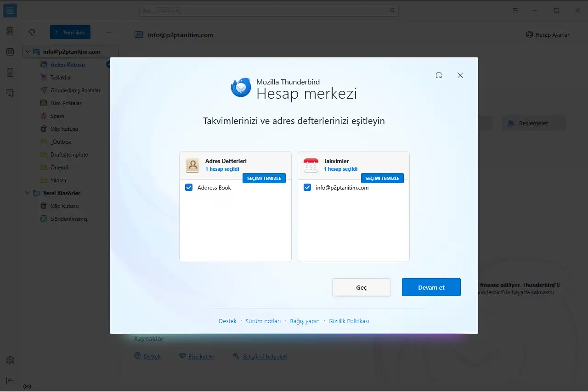Select the Drafts|template folder
The image size is (588, 392).
[x=69, y=155]
